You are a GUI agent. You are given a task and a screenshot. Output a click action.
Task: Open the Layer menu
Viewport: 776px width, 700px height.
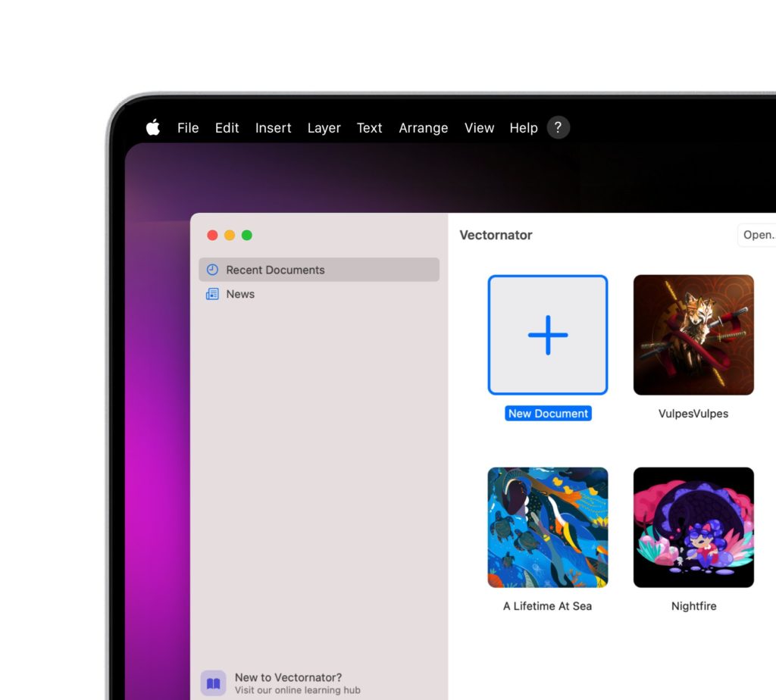[324, 128]
